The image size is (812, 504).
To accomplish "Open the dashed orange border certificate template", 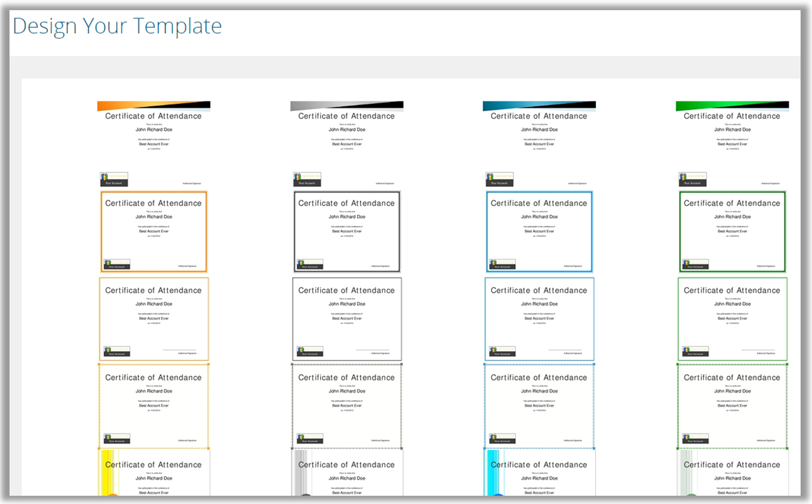I will point(153,406).
